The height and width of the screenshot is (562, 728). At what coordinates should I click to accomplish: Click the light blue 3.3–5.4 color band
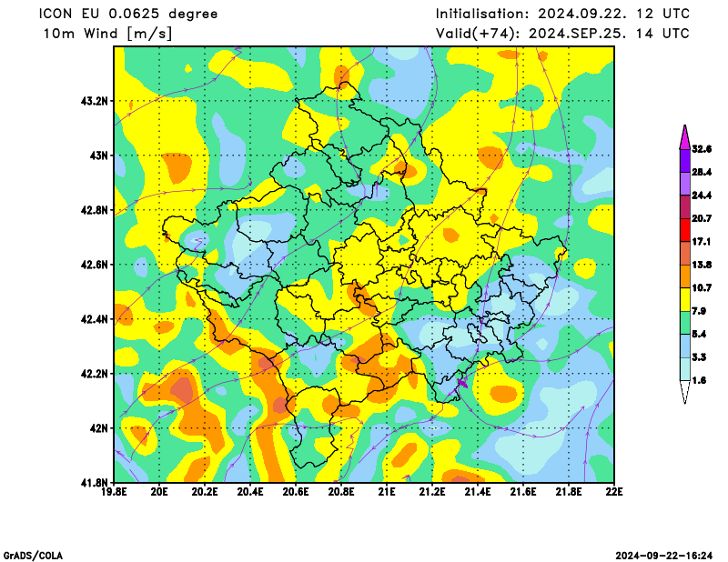pos(685,346)
